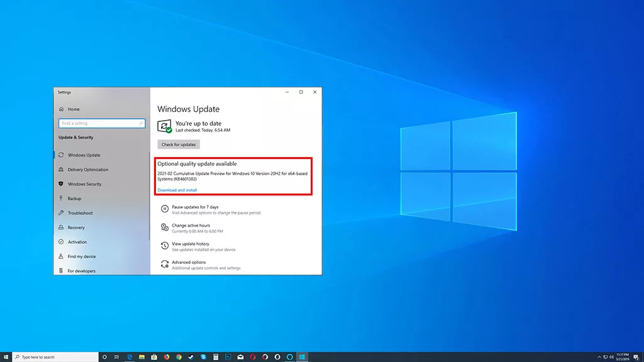Click the network tray icon
The width and height of the screenshot is (644, 362).
pyautogui.click(x=606, y=357)
